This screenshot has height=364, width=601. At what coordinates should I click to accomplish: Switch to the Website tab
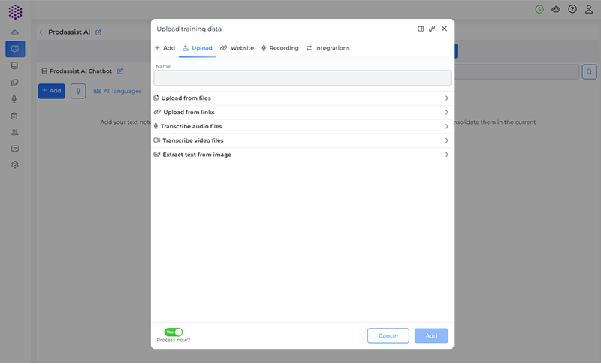click(x=237, y=48)
